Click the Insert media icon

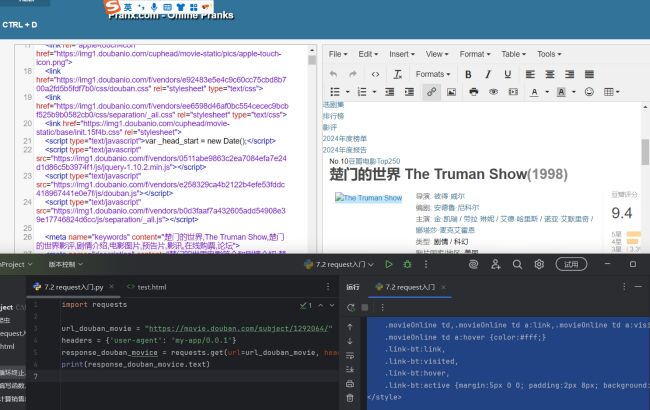click(513, 92)
